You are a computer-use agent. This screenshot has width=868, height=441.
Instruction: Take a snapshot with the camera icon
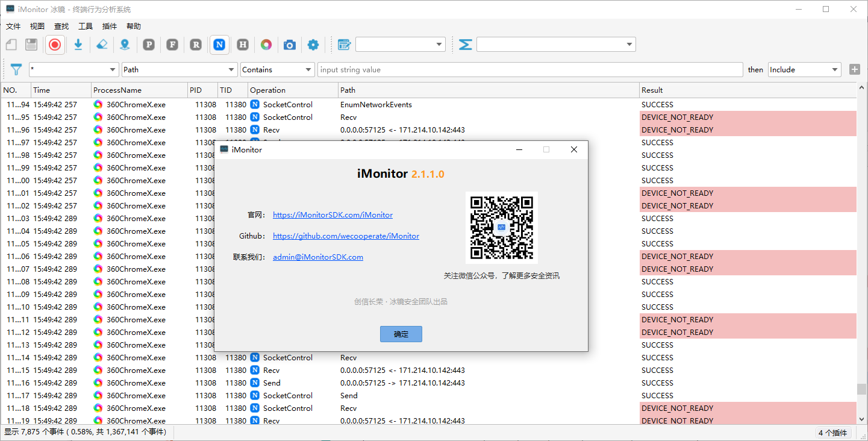pos(290,45)
